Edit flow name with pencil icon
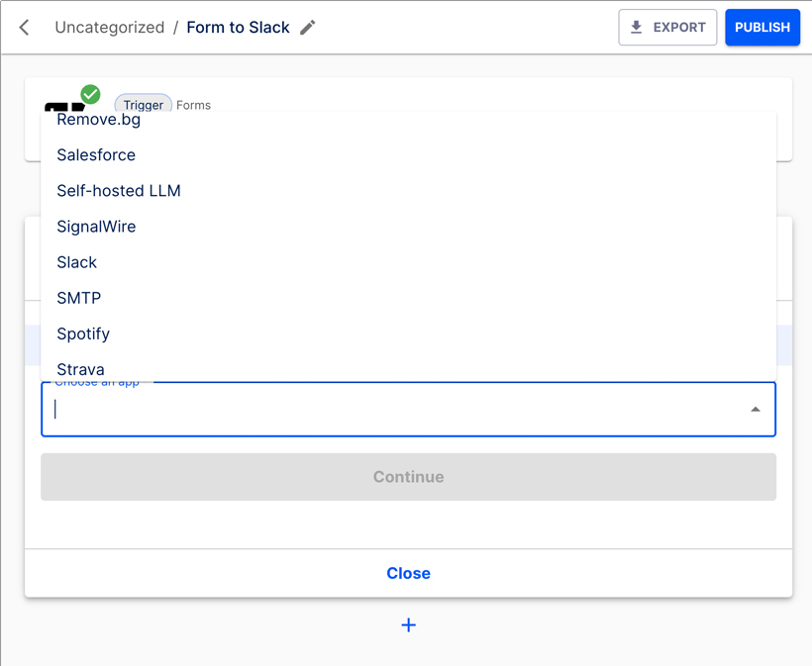This screenshot has width=812, height=666. click(308, 28)
